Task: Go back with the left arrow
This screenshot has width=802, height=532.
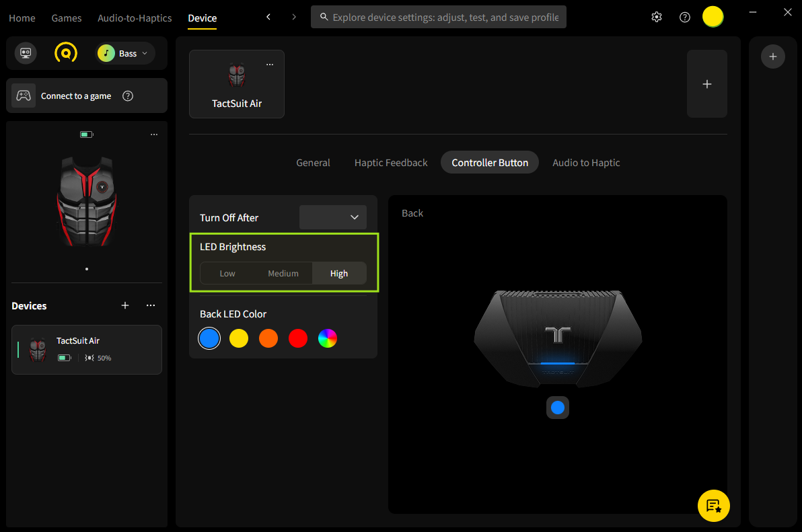Action: 268,17
